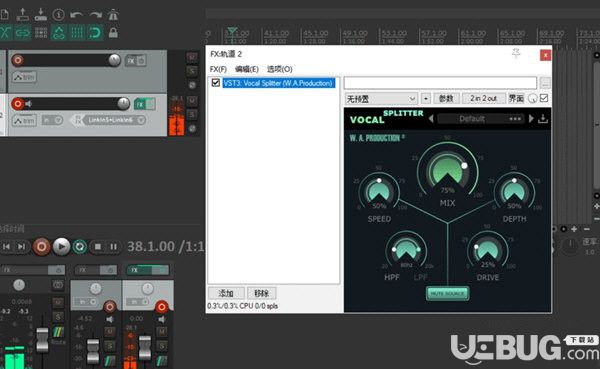Toggle the lock padlock icon

tap(113, 33)
